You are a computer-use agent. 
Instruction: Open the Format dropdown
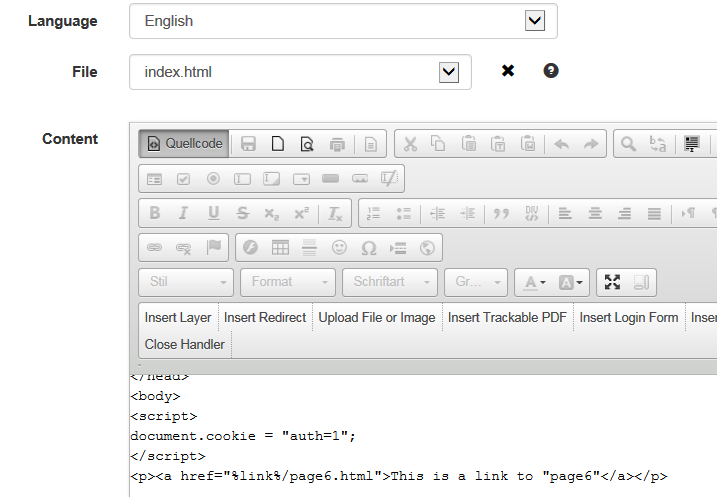[288, 282]
